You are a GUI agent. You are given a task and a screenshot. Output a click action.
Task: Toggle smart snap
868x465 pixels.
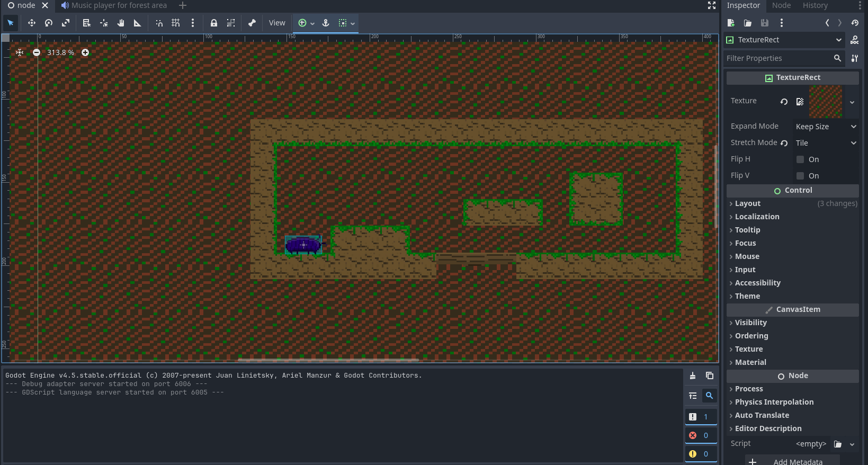point(159,23)
